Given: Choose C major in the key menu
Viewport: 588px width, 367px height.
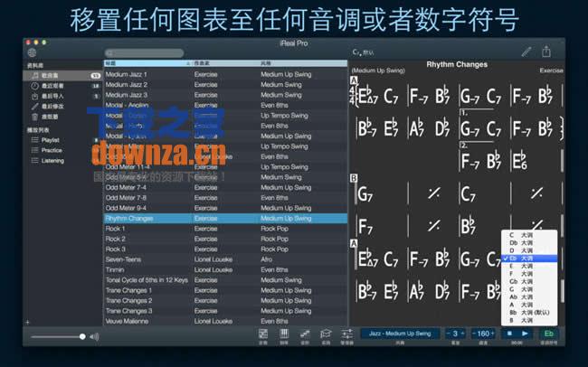Looking at the screenshot, I should [529, 235].
